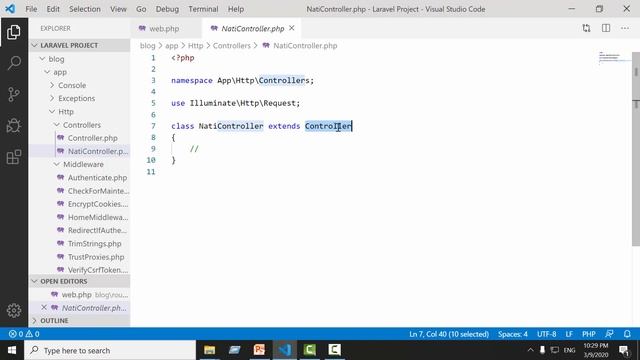Viewport: 640px width, 360px height.
Task: Open the Windows Start menu
Action: [x=11, y=350]
